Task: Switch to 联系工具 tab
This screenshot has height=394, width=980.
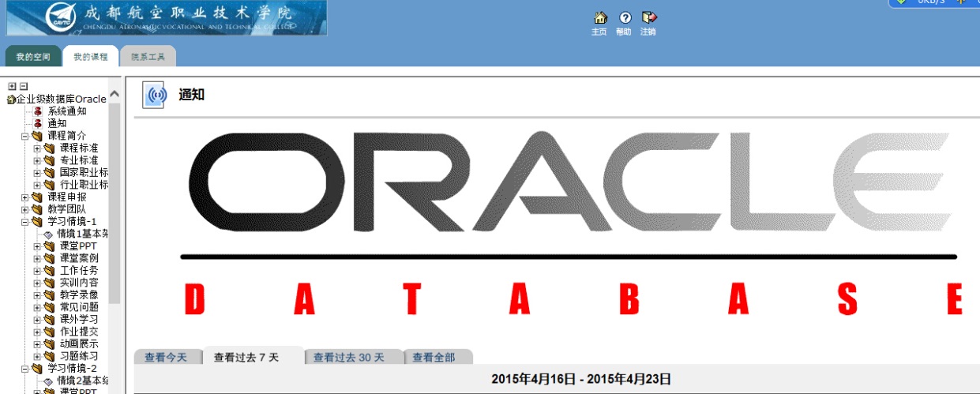Action: [148, 57]
